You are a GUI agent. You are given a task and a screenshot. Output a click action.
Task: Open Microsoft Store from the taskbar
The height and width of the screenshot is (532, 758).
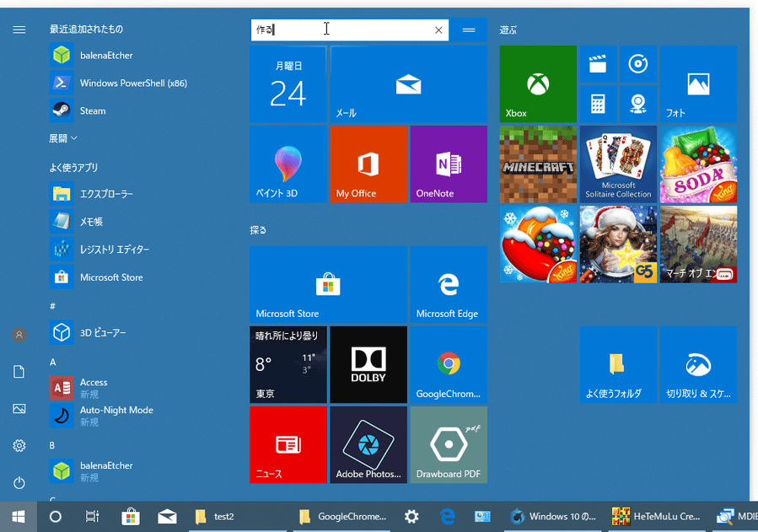point(131,517)
